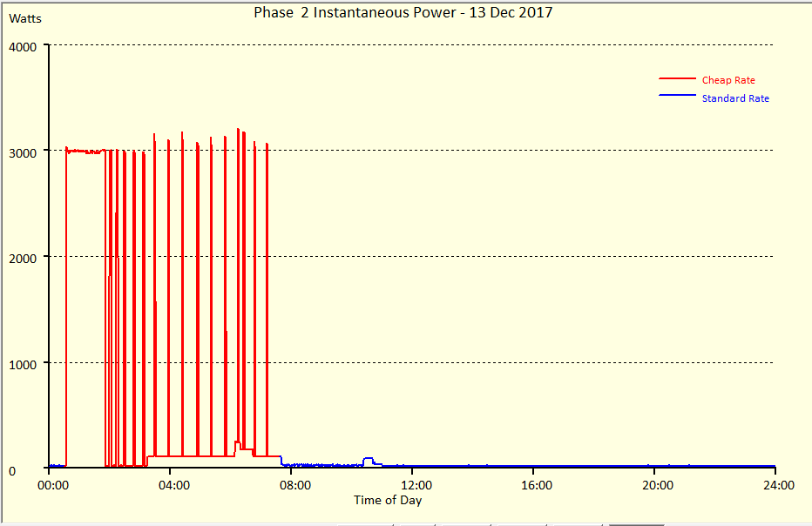
Task: Select the red Cheap Rate legend line
Action: [x=677, y=79]
